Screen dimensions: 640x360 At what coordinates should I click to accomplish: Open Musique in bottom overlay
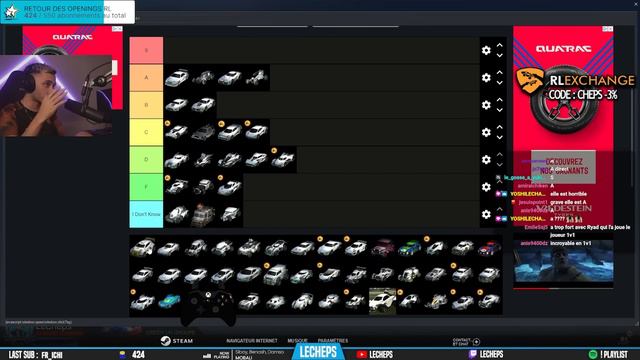[297, 341]
